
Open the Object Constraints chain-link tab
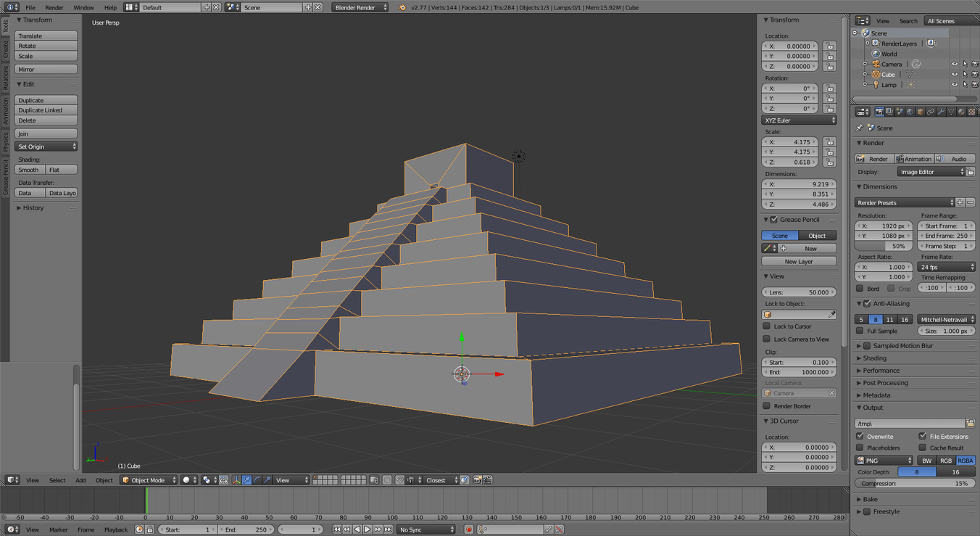pyautogui.click(x=931, y=112)
